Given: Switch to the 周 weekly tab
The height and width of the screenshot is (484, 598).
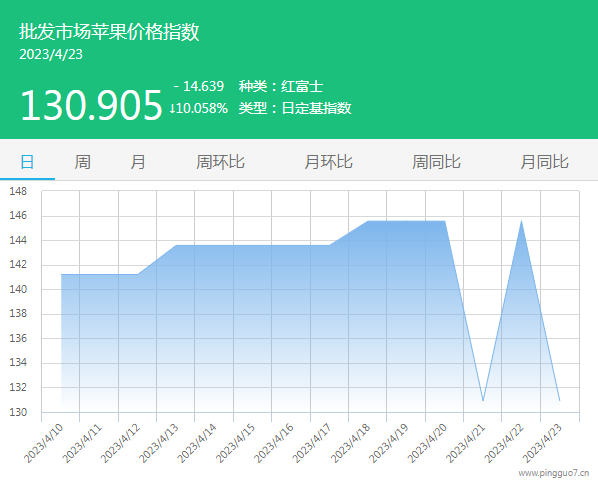Looking at the screenshot, I should [x=82, y=162].
